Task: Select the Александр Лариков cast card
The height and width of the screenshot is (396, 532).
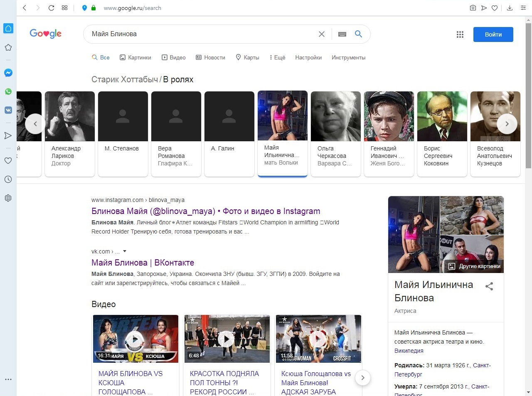Action: tap(70, 134)
